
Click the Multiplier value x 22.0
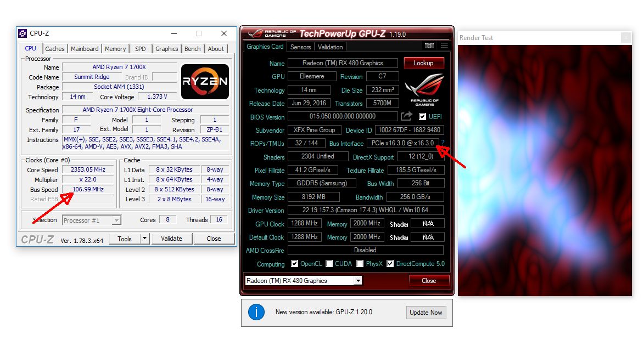(x=88, y=180)
